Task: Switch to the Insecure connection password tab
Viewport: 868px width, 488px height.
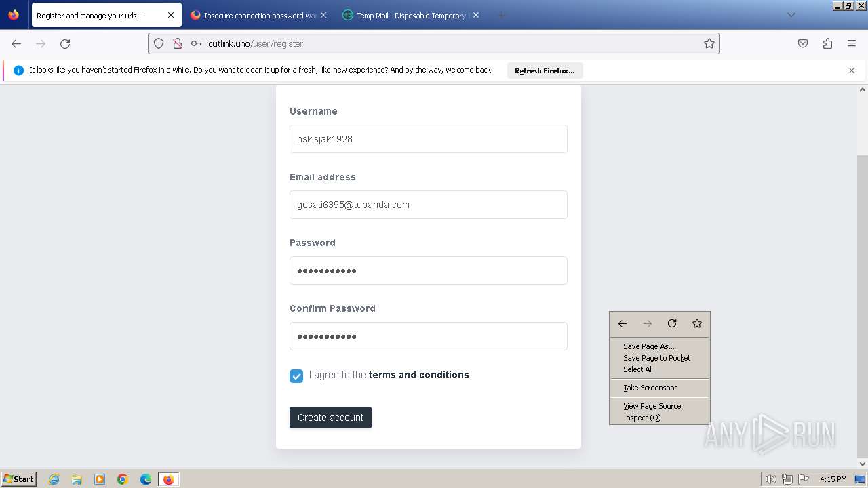Action: (259, 15)
